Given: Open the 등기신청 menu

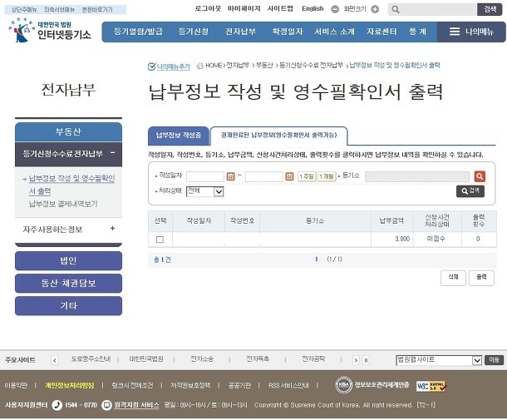Looking at the screenshot, I should tap(194, 32).
